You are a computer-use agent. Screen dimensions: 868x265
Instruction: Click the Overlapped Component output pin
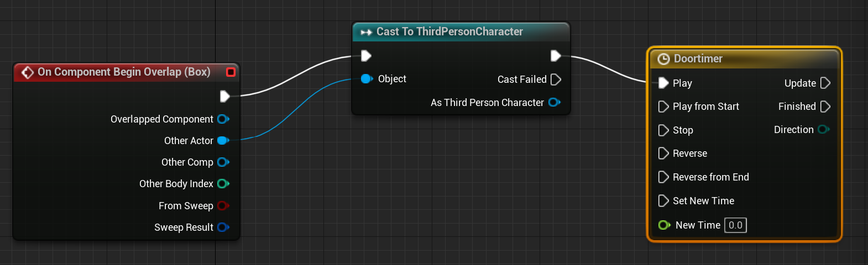(x=223, y=119)
